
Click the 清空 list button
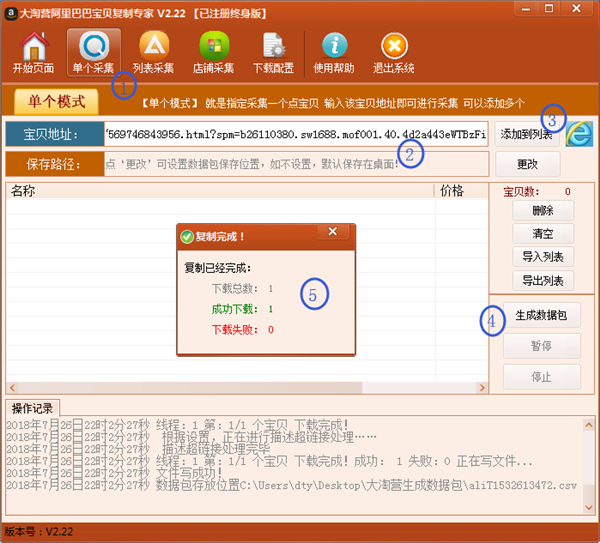tap(542, 234)
